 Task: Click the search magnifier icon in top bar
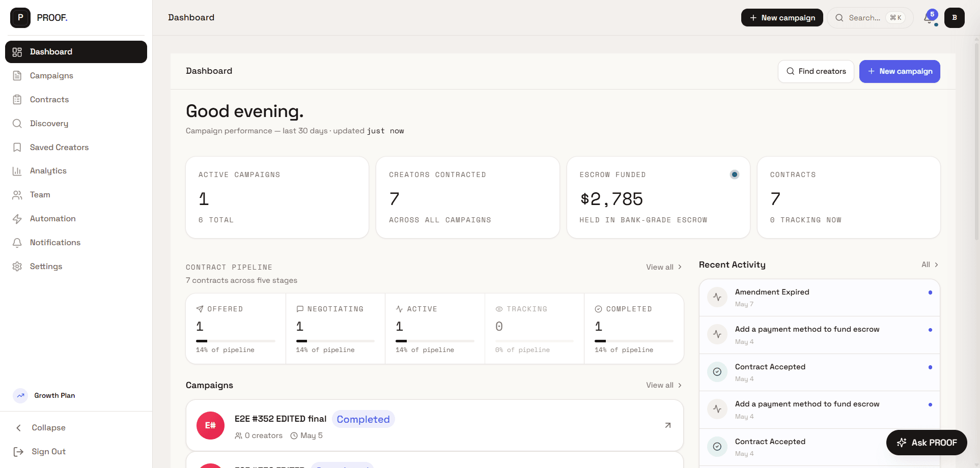coord(839,18)
